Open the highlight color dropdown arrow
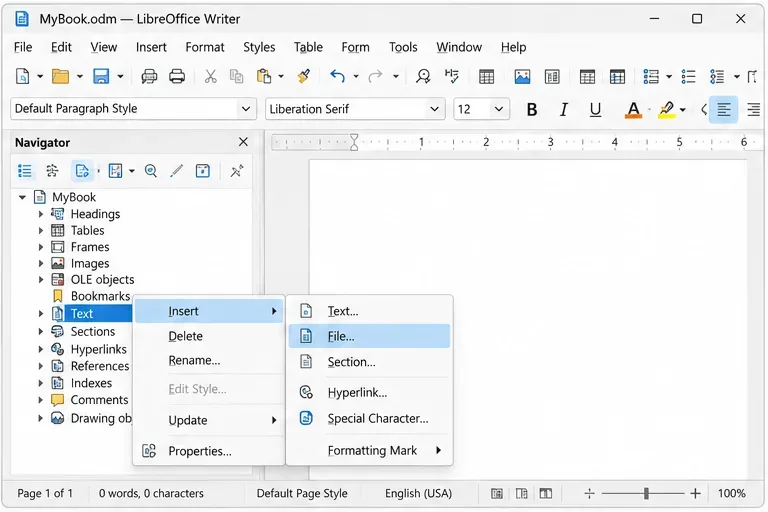This screenshot has width=768, height=512. click(x=683, y=110)
